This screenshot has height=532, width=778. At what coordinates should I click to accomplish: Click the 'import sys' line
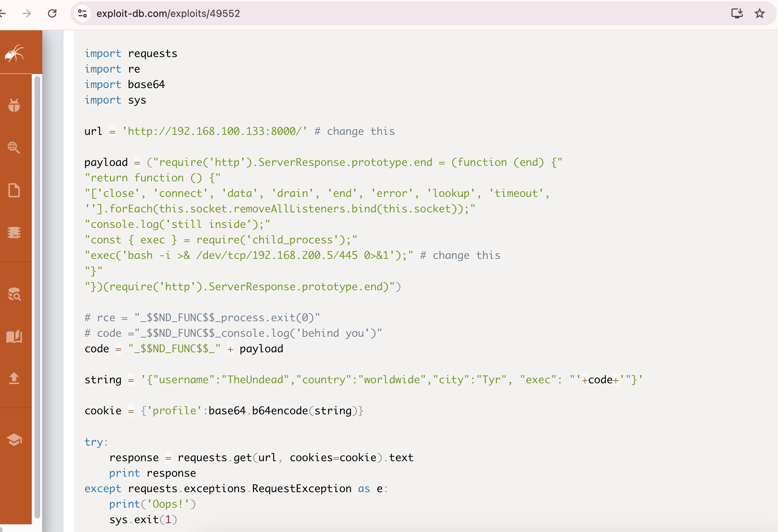click(x=116, y=100)
